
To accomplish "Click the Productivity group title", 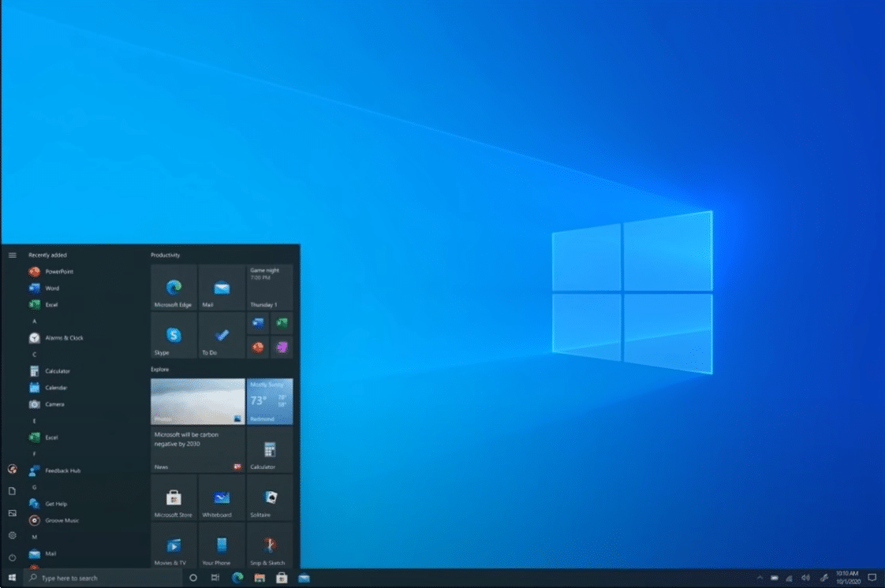I will (x=166, y=255).
